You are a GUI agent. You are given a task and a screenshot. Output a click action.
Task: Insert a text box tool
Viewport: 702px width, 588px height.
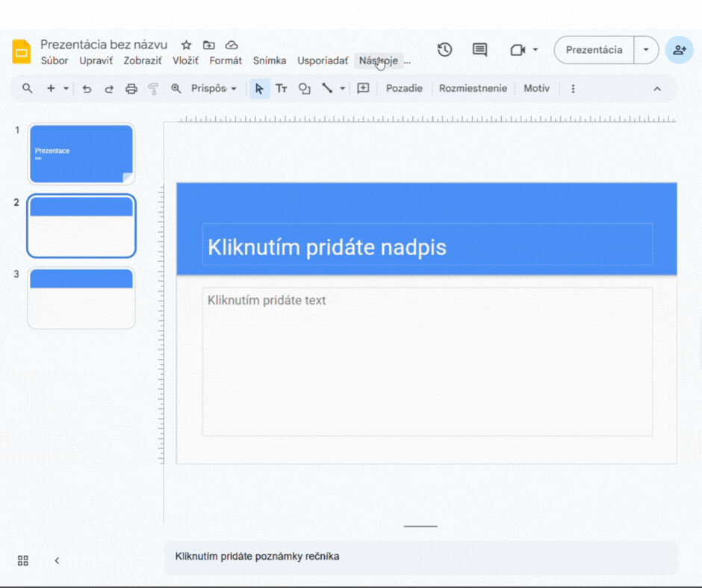point(281,89)
